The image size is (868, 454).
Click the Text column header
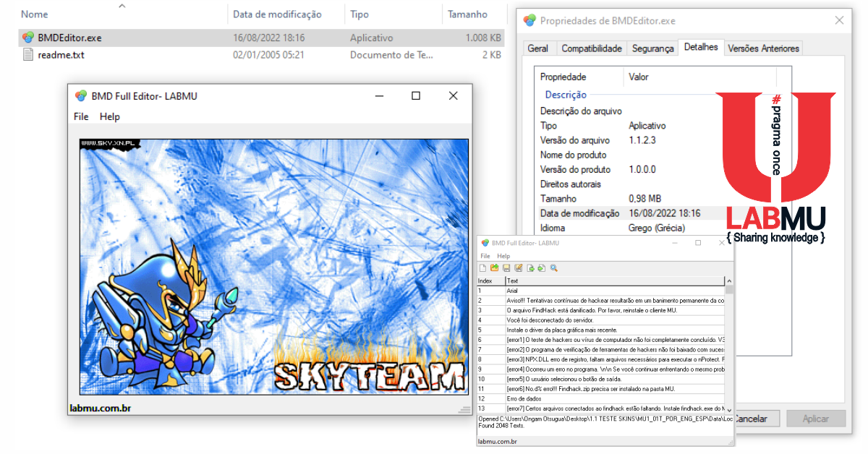[x=615, y=280]
